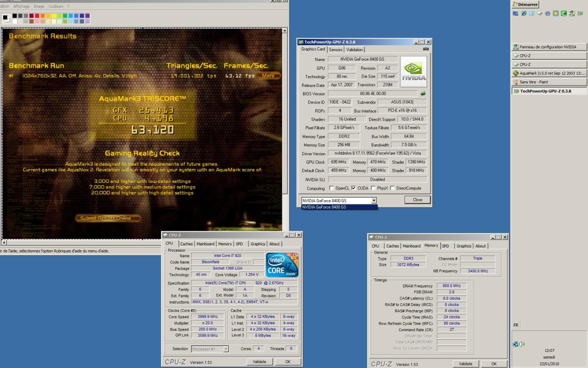
Task: Switch to Mainboard tab in the left CPU-Z window
Action: pos(205,244)
